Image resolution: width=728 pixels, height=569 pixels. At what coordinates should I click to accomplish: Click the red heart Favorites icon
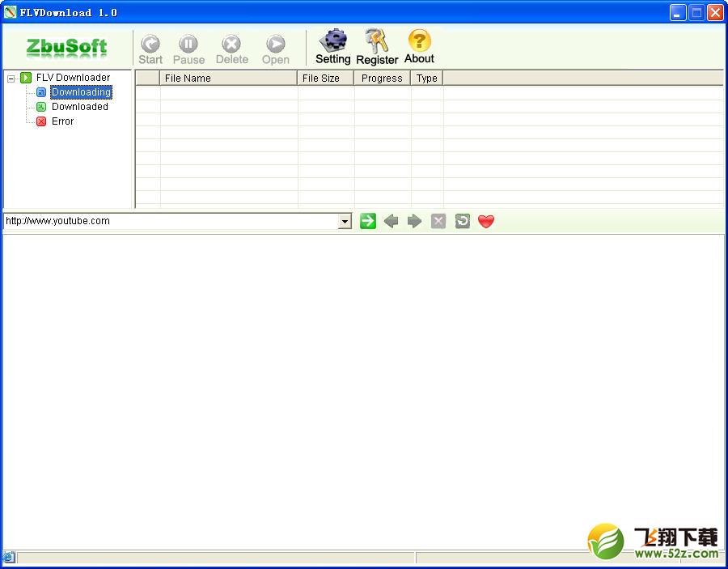point(486,222)
